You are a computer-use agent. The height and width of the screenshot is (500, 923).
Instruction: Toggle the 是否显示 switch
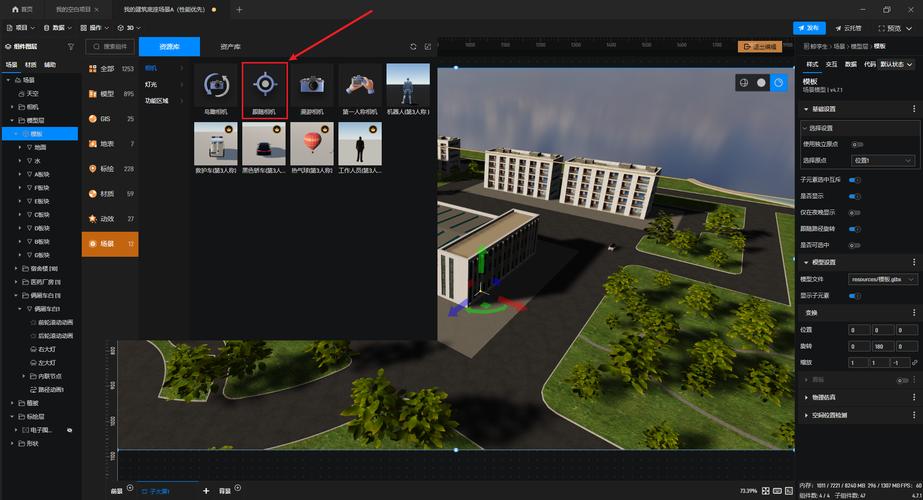[855, 196]
